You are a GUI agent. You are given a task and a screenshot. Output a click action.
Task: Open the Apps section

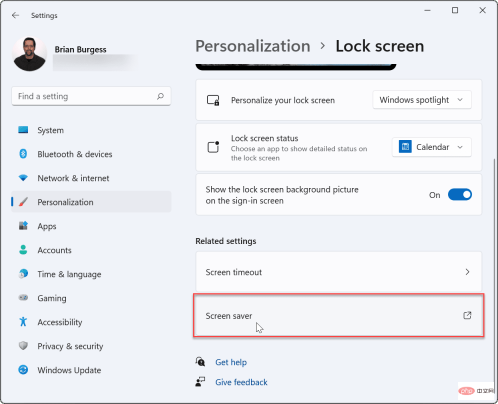click(91, 226)
